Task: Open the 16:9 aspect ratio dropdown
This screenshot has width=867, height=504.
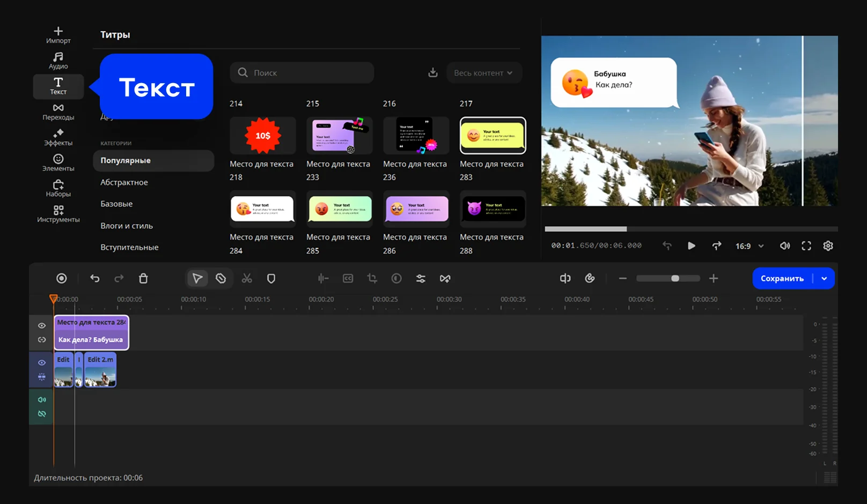Action: tap(749, 246)
